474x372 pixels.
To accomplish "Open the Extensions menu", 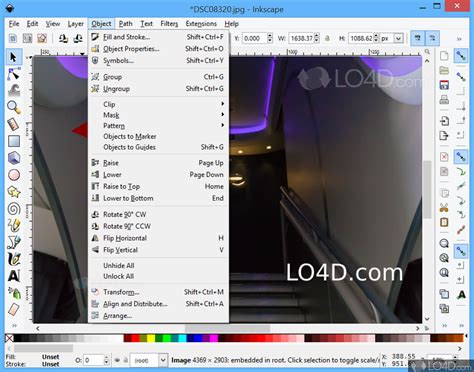I will coord(201,24).
